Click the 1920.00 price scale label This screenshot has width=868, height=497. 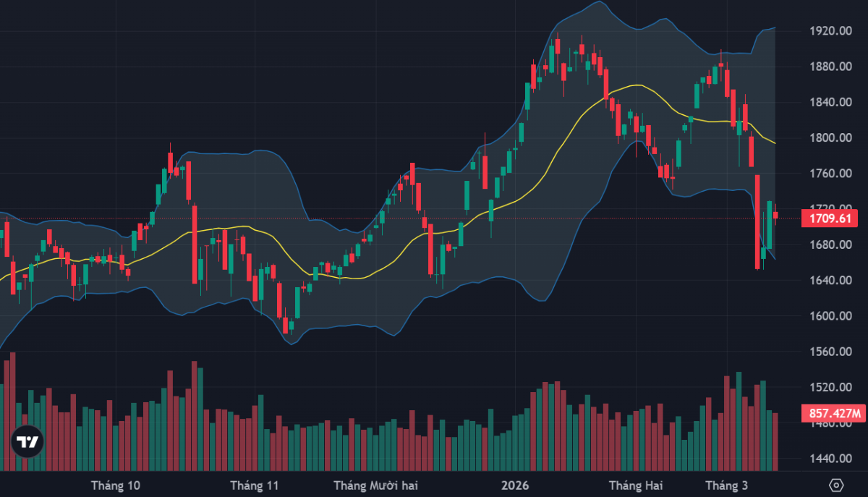coord(828,31)
